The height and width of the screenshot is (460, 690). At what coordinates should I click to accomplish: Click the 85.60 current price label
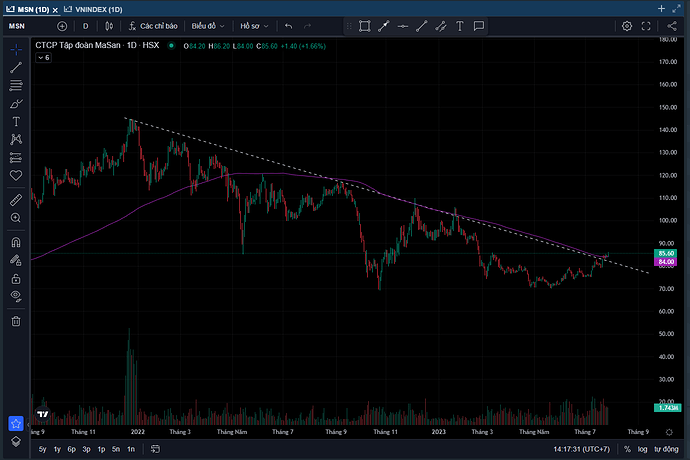[x=666, y=254]
